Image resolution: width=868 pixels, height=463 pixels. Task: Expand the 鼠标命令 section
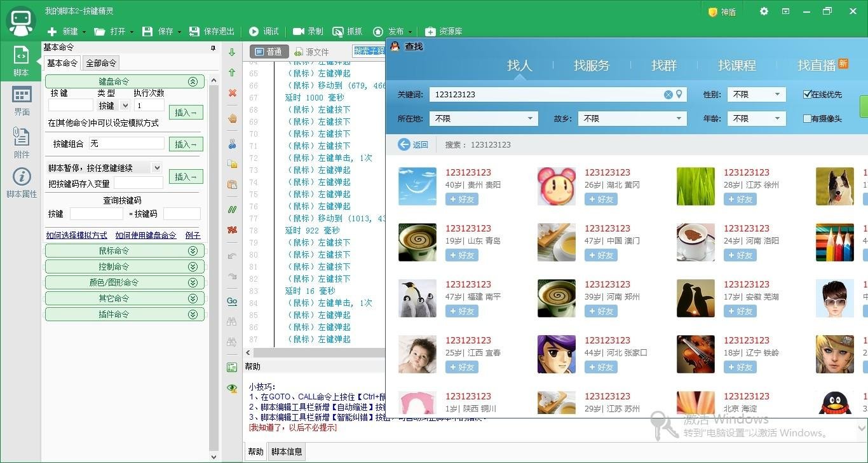click(125, 251)
